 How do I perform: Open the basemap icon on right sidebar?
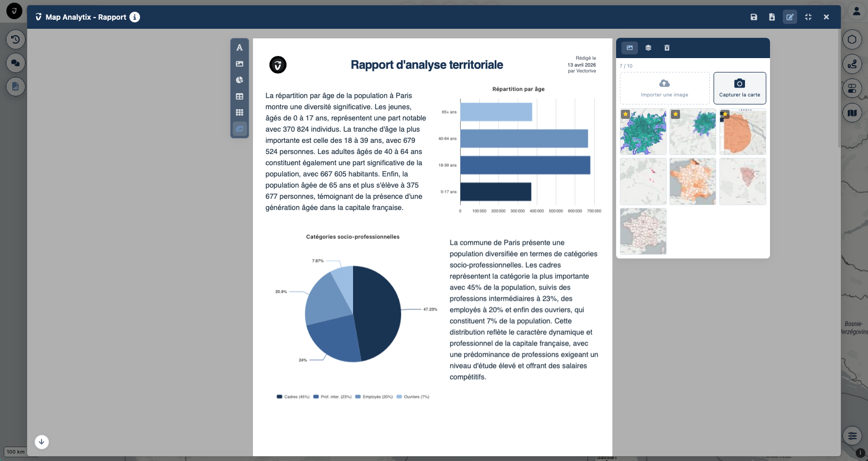coord(852,113)
